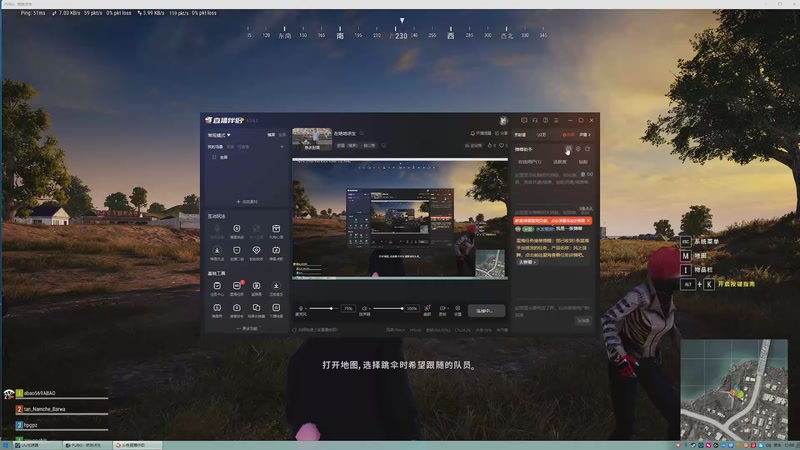Close the orange notification banner
The image size is (800, 450).
[588, 220]
